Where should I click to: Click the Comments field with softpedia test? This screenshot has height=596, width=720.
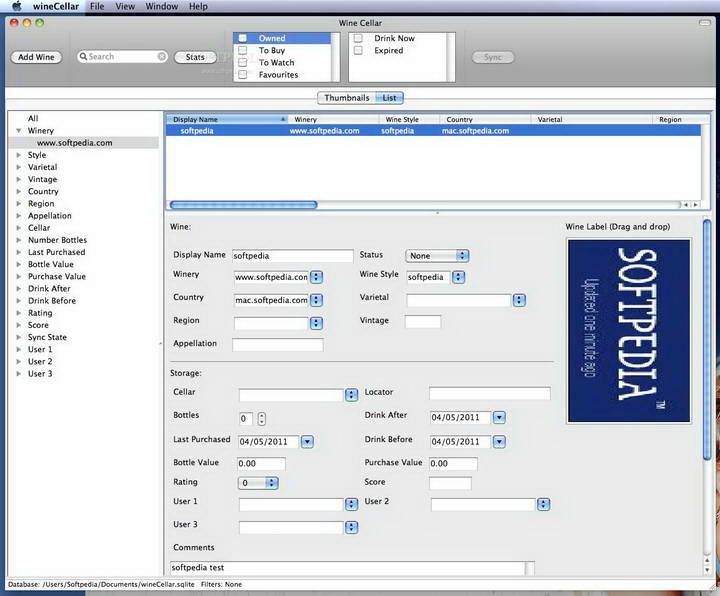pyautogui.click(x=348, y=568)
